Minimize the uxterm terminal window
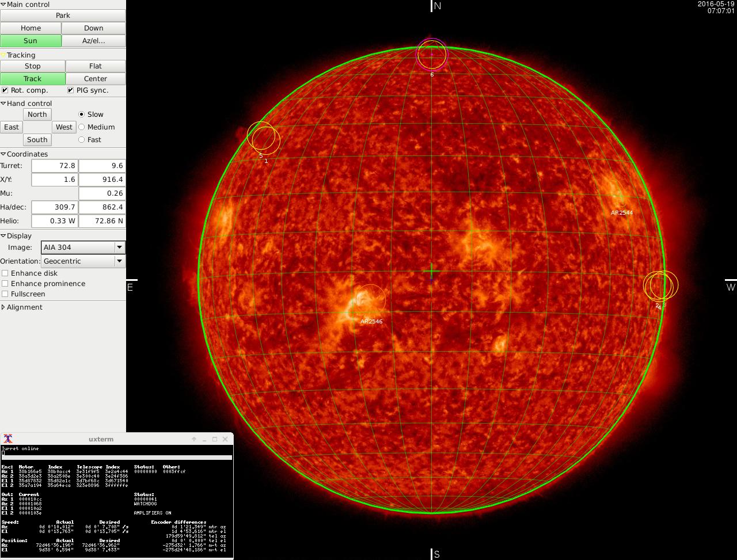 pos(204,439)
